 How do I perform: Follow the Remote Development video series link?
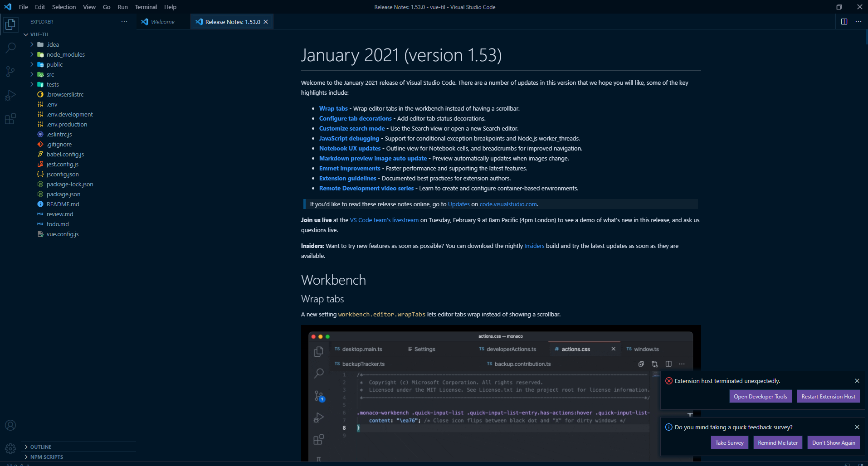(366, 188)
